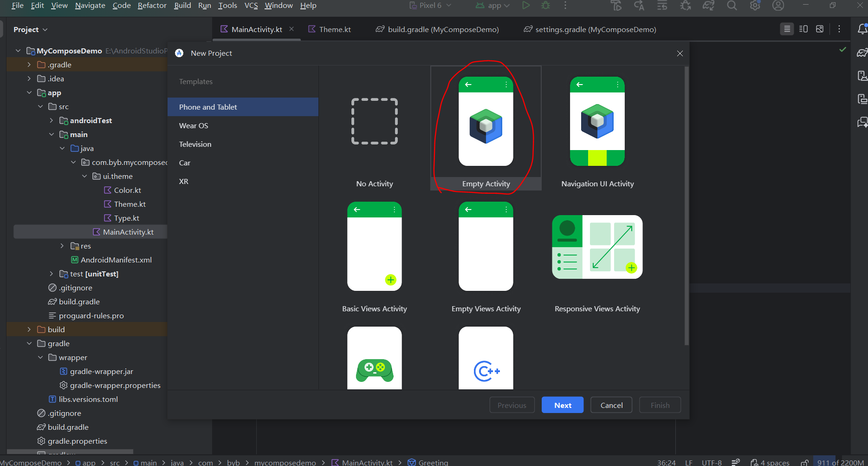
Task: Open AndroidManifest.xml in project tree
Action: [111, 260]
